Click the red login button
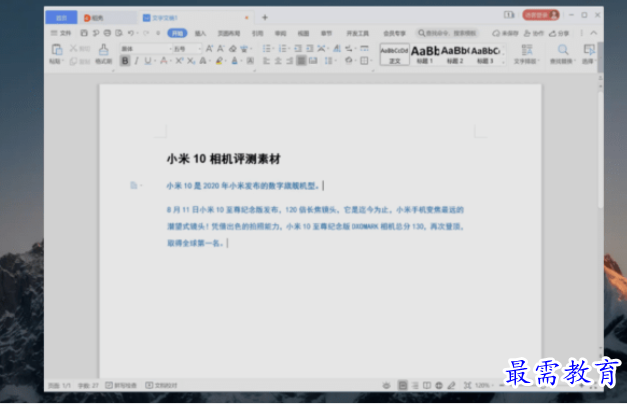The width and height of the screenshot is (627, 404). (541, 15)
